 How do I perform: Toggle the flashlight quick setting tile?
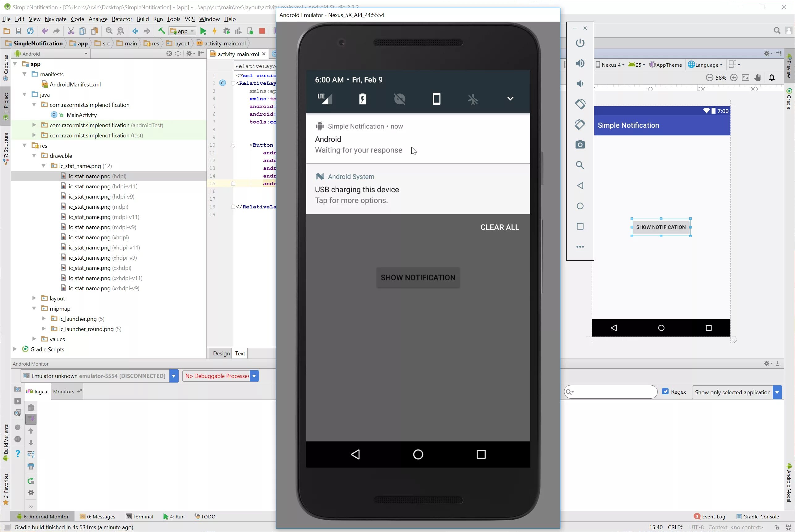click(x=363, y=99)
